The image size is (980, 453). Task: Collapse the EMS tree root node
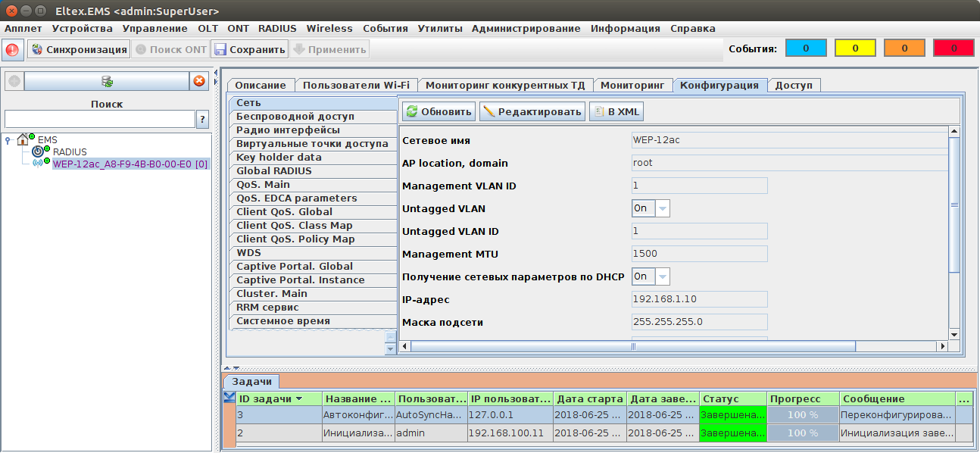pyautogui.click(x=8, y=139)
